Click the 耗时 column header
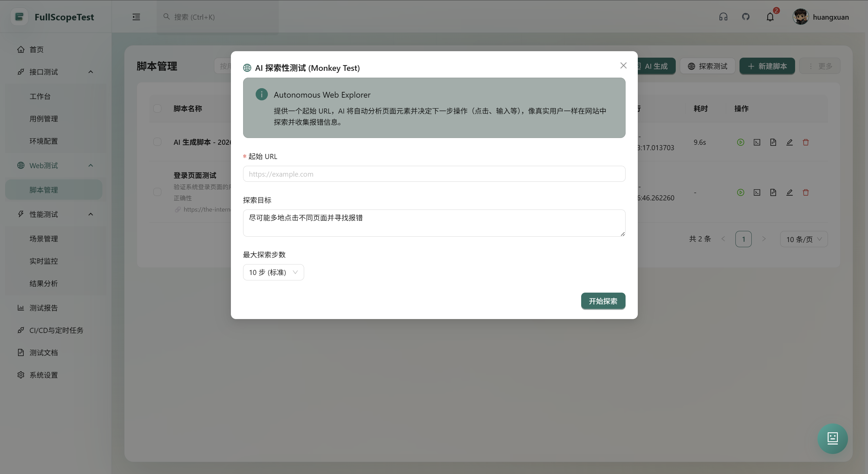 click(x=701, y=108)
